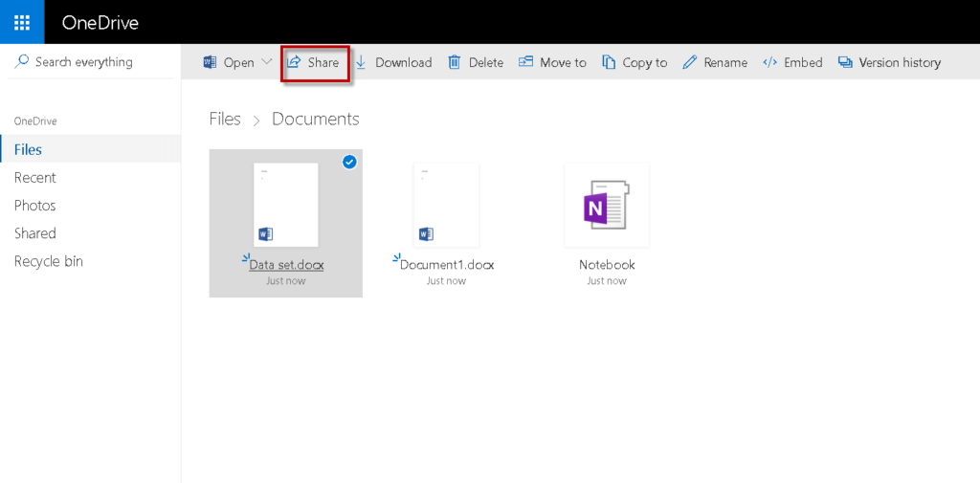
Task: Choose Copy to in the toolbar
Action: (x=635, y=62)
